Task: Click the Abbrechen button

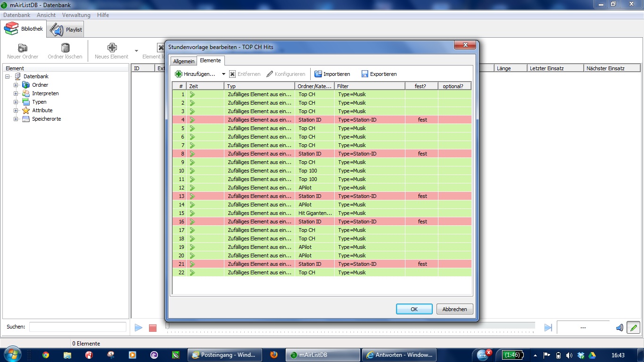Action: 454,309
